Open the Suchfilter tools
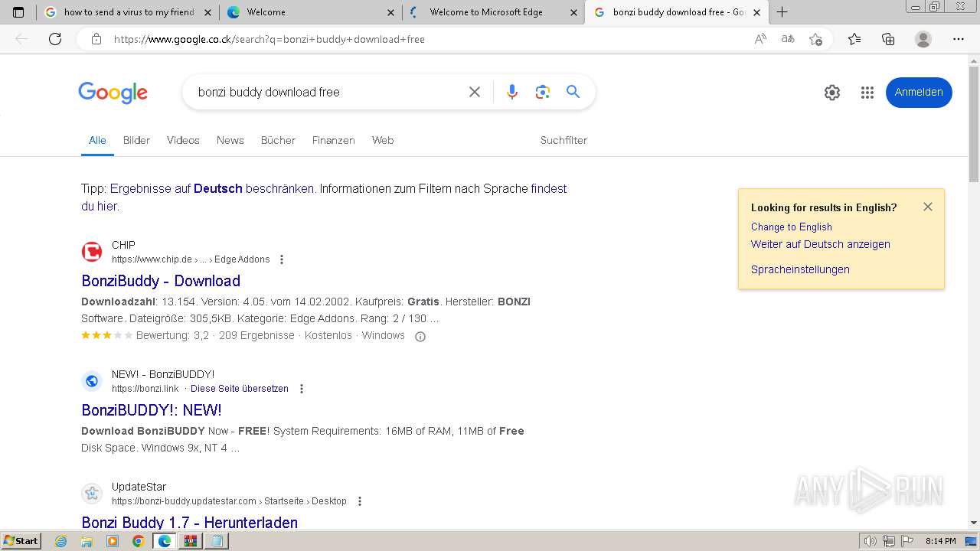 point(563,140)
